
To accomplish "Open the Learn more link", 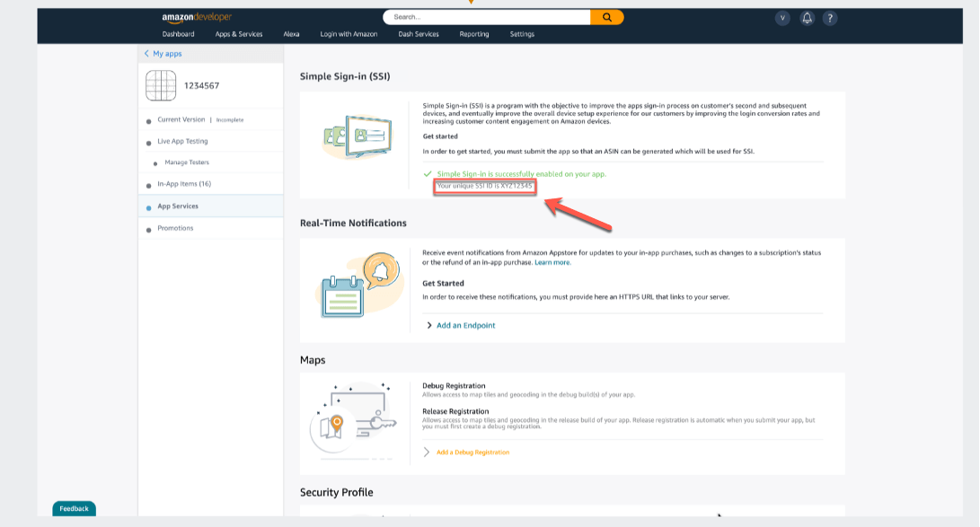I will point(552,262).
